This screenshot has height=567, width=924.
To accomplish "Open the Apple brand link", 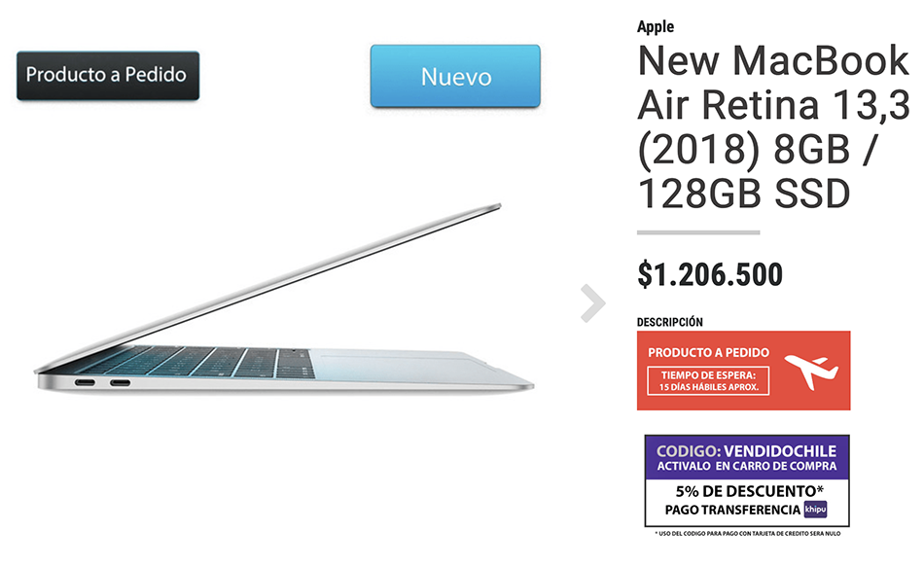I will (x=656, y=26).
